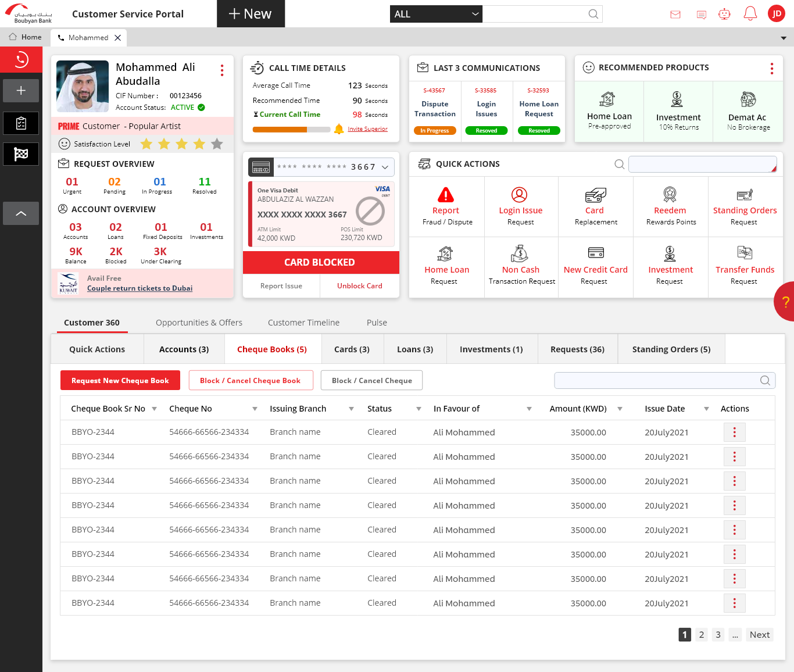Choose Card Replacement quick action
Image resolution: width=794 pixels, height=672 pixels.
595,207
